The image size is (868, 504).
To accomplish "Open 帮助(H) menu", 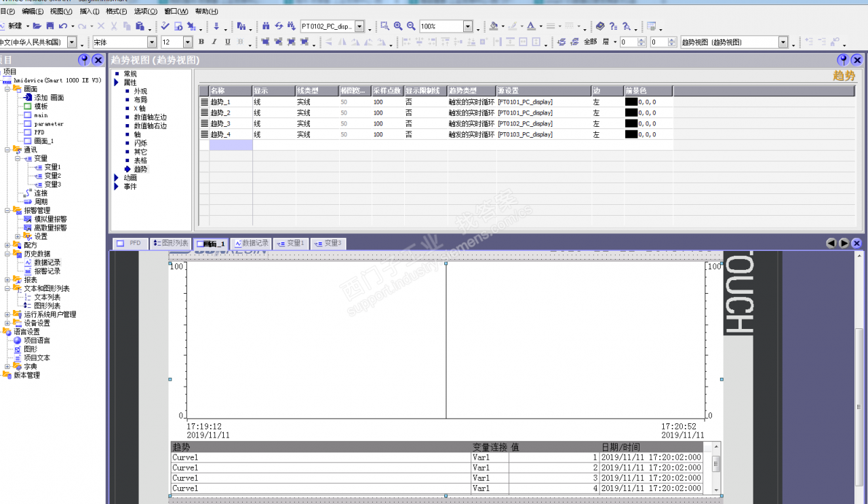I will pyautogui.click(x=206, y=12).
